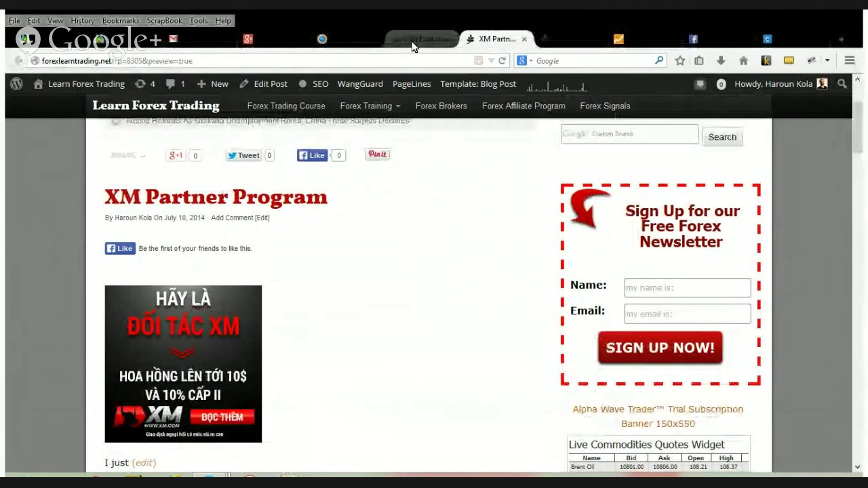Switch to the Facebook browser tab

[693, 39]
